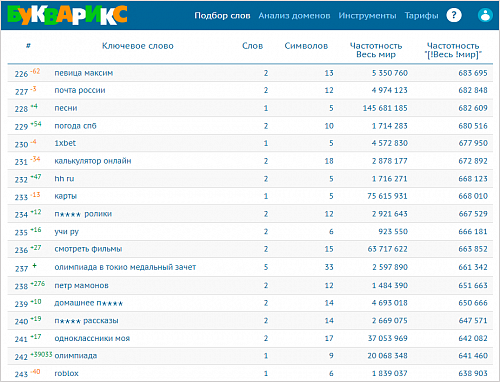Open the Подбор слов menu item
The image size is (500, 382).
click(222, 16)
